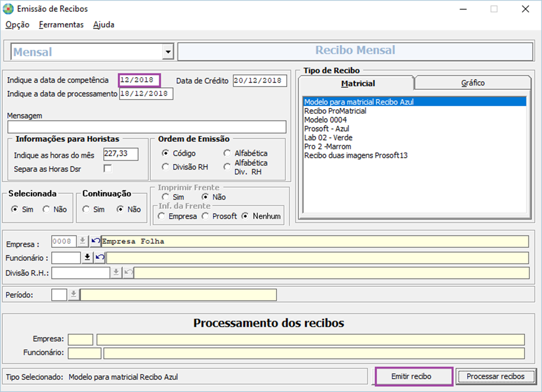Open Divisão R.H. lookup arrow
Viewport: 542px width, 392px height.
tap(116, 272)
